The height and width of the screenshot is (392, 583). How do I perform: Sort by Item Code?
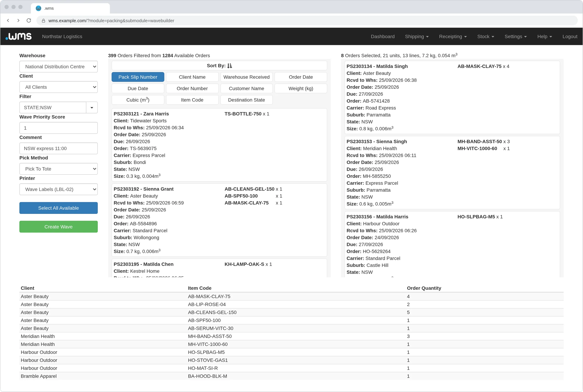click(192, 100)
